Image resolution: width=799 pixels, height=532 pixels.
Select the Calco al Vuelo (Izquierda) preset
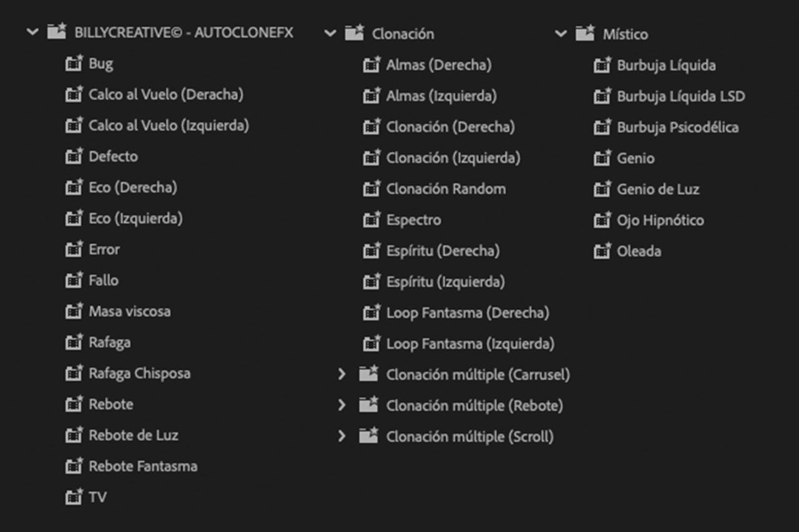[169, 125]
